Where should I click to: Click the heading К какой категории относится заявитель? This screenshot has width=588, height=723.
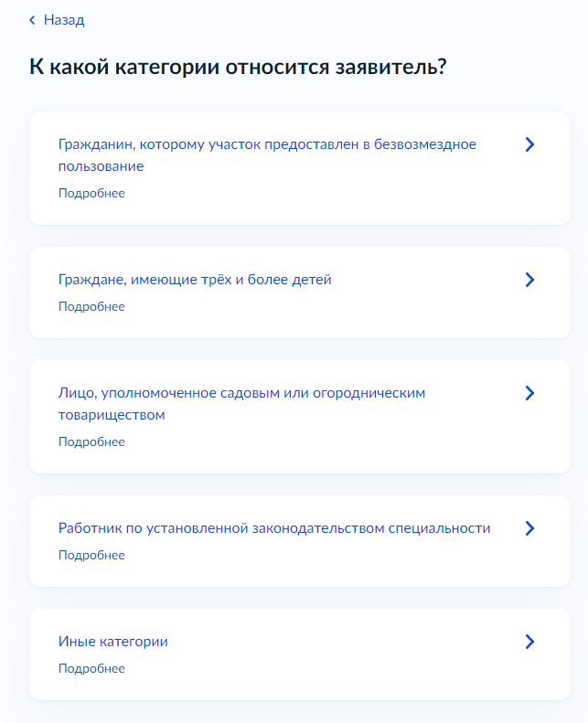238,68
